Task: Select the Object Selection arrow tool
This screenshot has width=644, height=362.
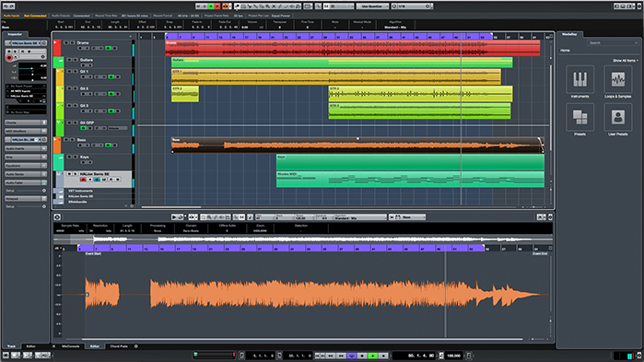Action: [237, 6]
